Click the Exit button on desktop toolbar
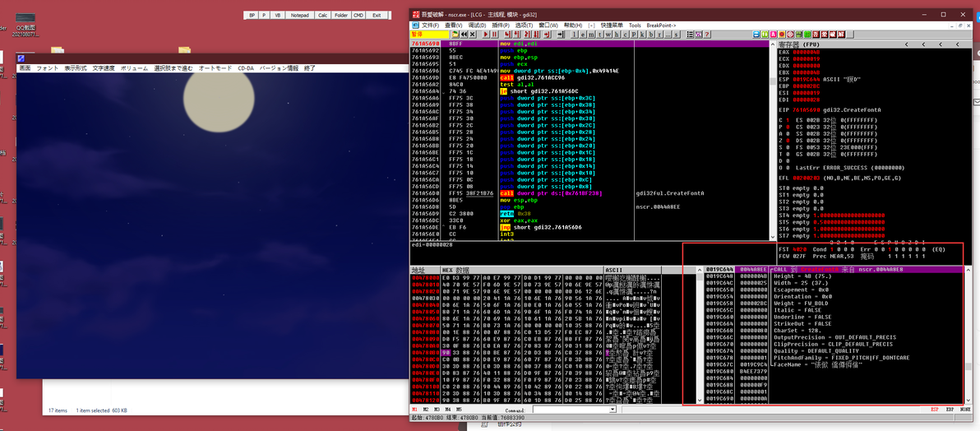The width and height of the screenshot is (980, 431). pyautogui.click(x=377, y=15)
